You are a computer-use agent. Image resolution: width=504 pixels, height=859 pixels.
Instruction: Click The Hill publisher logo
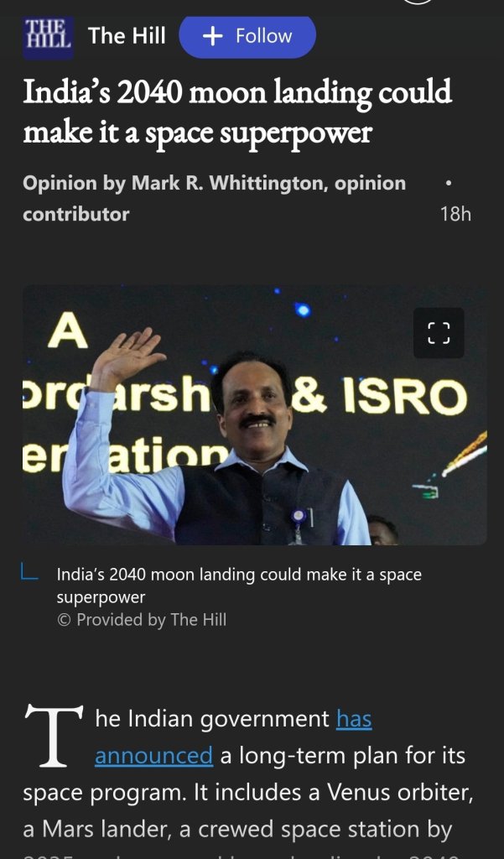click(48, 37)
